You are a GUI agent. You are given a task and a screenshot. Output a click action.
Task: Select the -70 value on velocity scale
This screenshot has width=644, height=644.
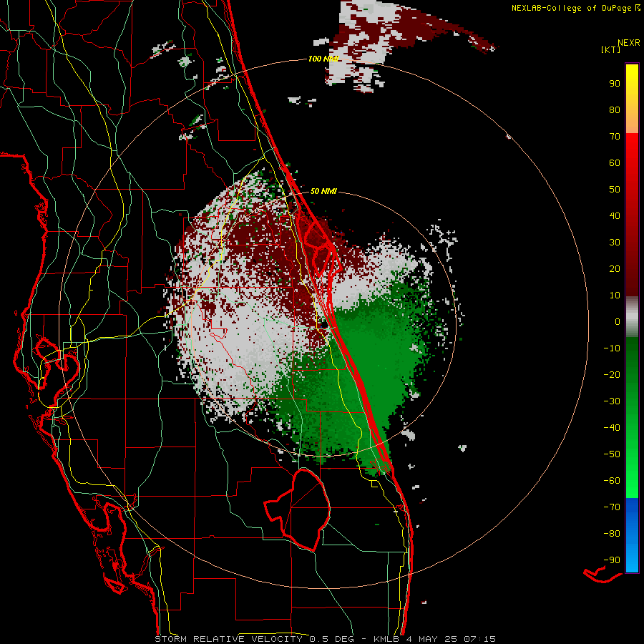pos(612,507)
